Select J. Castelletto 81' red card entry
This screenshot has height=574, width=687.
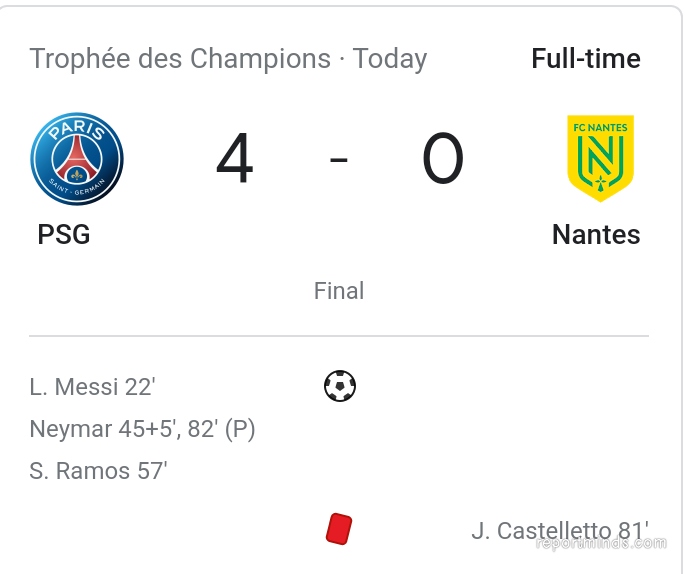pyautogui.click(x=560, y=531)
